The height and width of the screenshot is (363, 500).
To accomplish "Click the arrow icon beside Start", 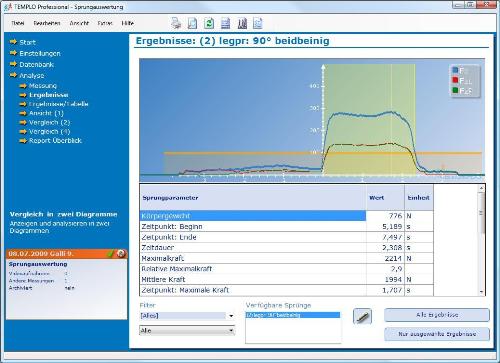I will click(13, 42).
